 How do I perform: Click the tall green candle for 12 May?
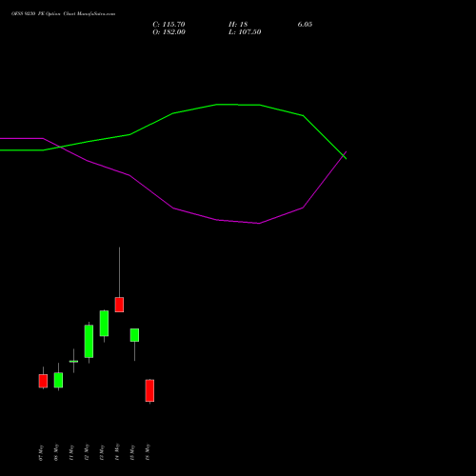pyautogui.click(x=89, y=342)
